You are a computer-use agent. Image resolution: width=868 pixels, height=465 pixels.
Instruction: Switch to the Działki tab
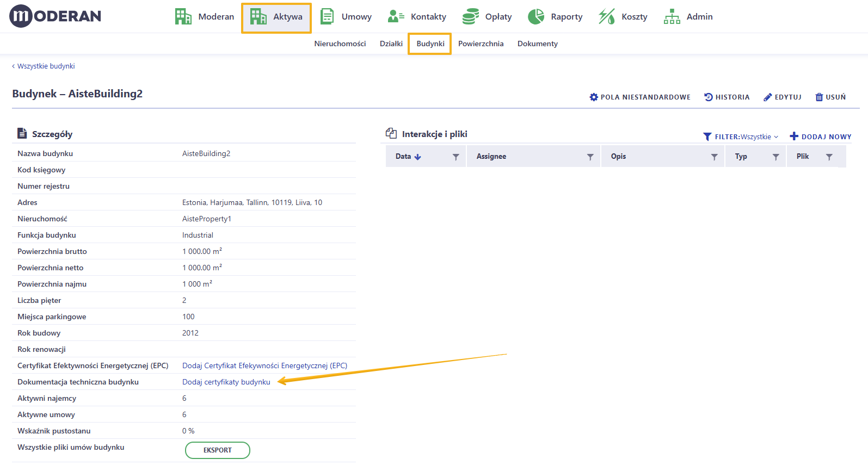tap(391, 44)
